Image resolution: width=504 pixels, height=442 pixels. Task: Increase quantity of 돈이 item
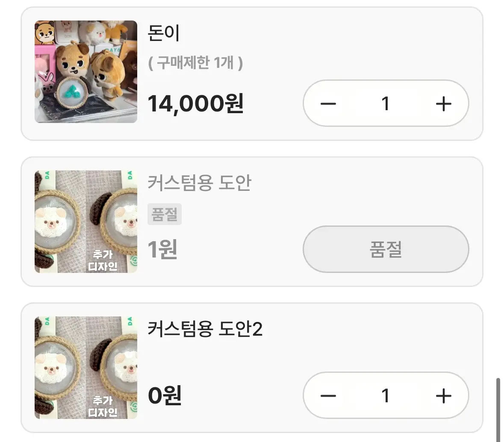(x=443, y=104)
